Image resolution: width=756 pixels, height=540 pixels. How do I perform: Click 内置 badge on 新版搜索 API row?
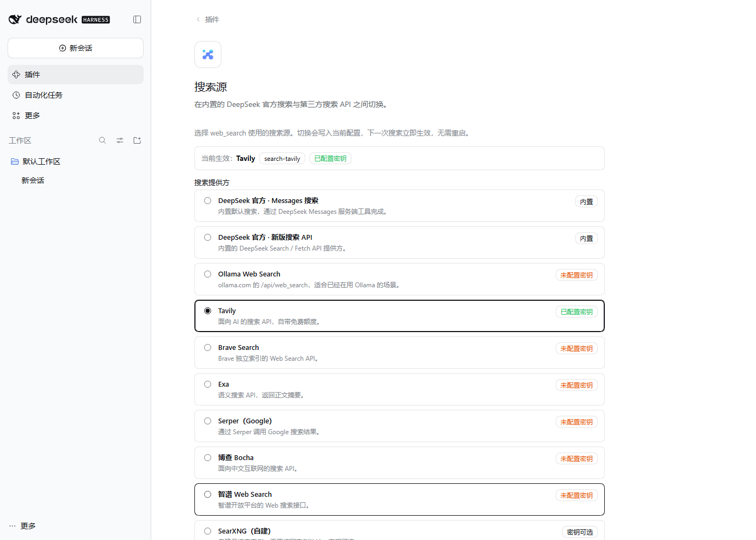586,239
